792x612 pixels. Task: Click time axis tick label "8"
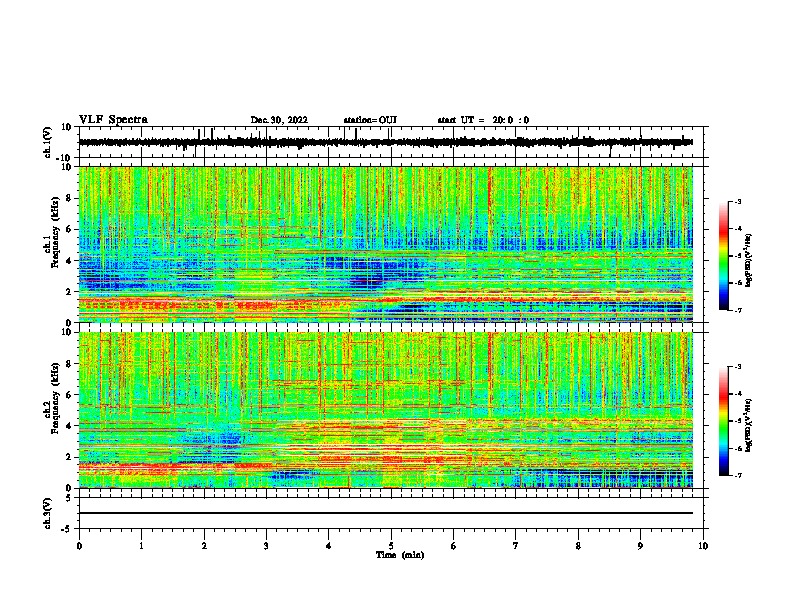click(578, 546)
